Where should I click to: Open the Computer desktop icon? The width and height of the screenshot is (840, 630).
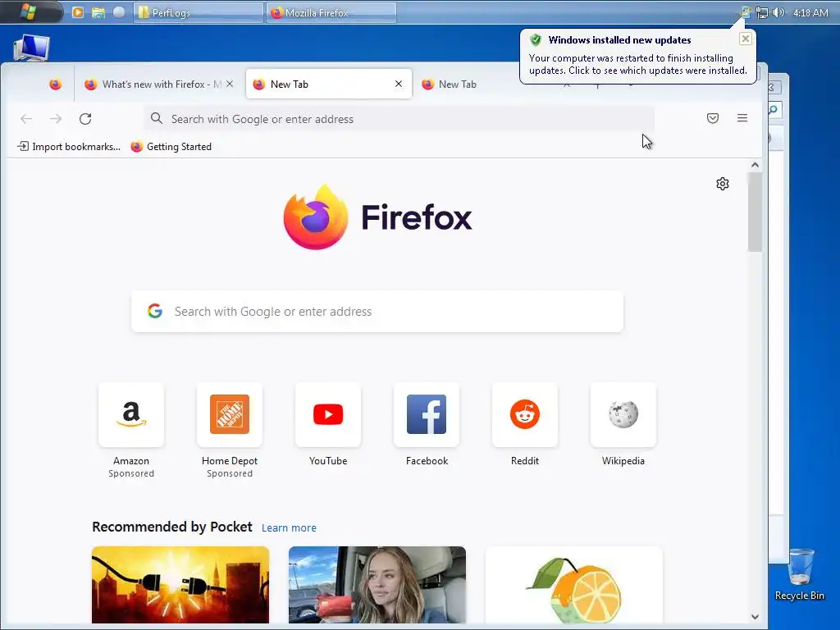(31, 47)
